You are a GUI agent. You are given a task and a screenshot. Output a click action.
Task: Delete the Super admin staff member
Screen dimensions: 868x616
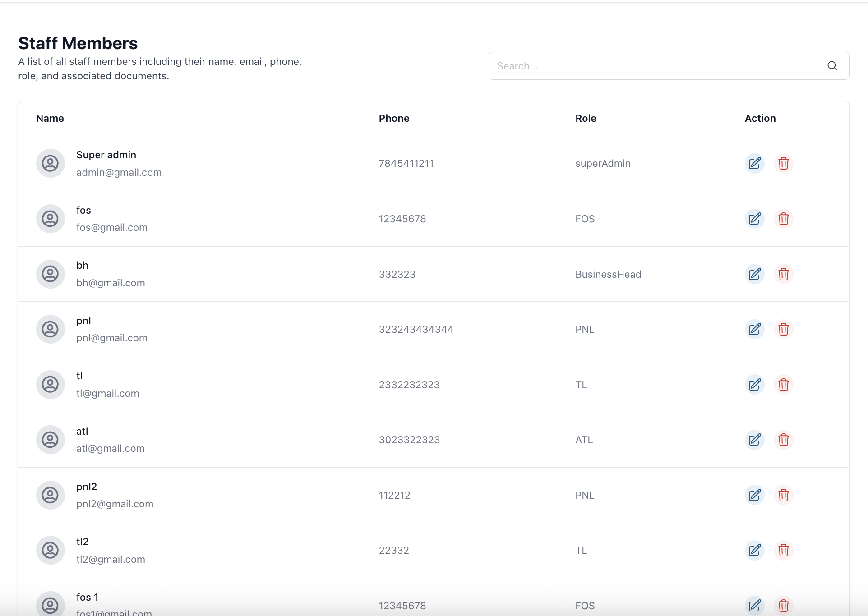[x=784, y=163]
